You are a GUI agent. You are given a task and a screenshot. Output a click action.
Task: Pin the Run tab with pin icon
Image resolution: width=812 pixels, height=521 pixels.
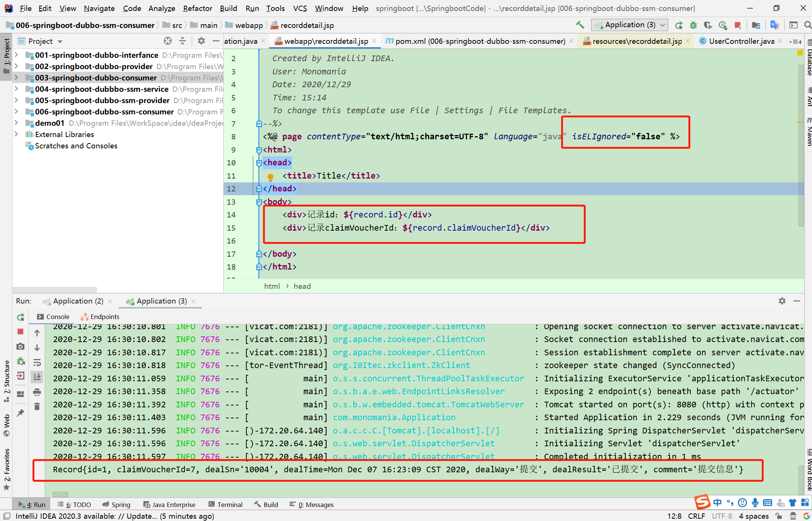pyautogui.click(x=21, y=413)
